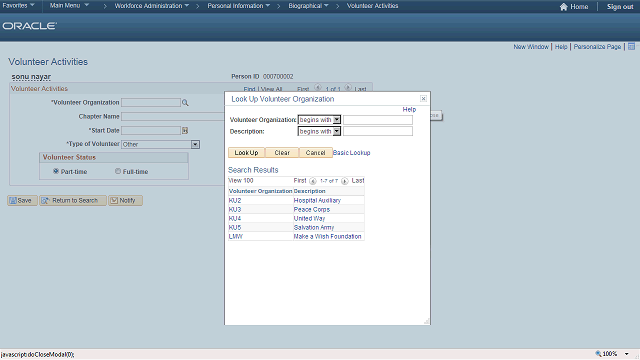Click the Peace Corps description link
Image resolution: width=640 pixels, height=360 pixels.
click(x=312, y=209)
